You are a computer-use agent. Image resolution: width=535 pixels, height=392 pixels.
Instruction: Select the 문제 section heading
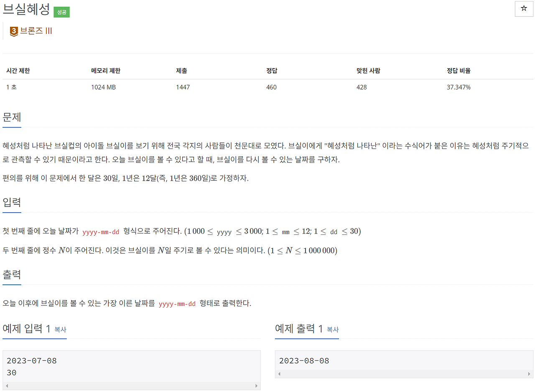tap(11, 117)
